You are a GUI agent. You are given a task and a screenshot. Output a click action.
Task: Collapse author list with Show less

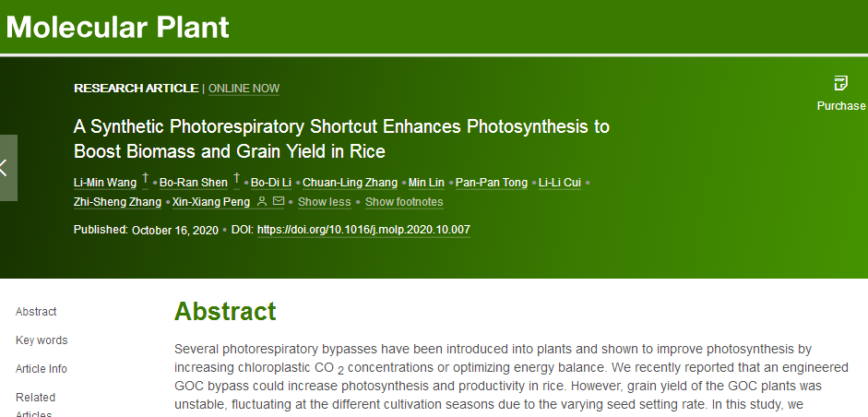pos(324,202)
